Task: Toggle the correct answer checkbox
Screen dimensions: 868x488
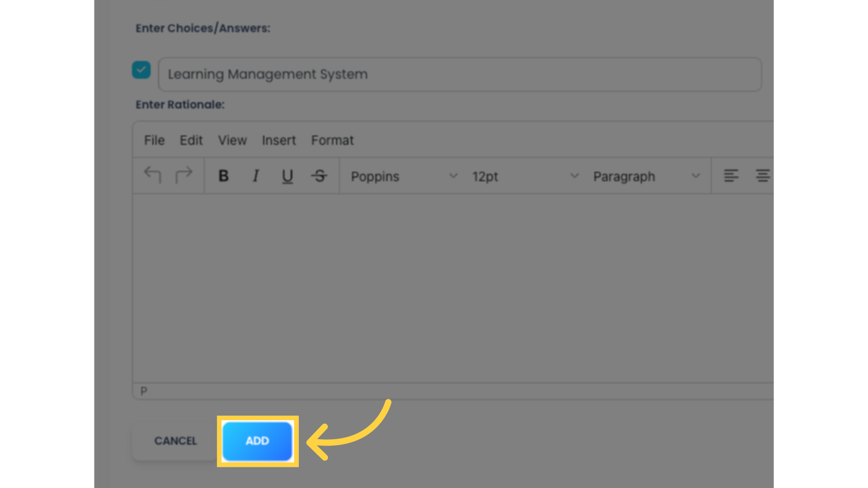Action: pyautogui.click(x=142, y=70)
